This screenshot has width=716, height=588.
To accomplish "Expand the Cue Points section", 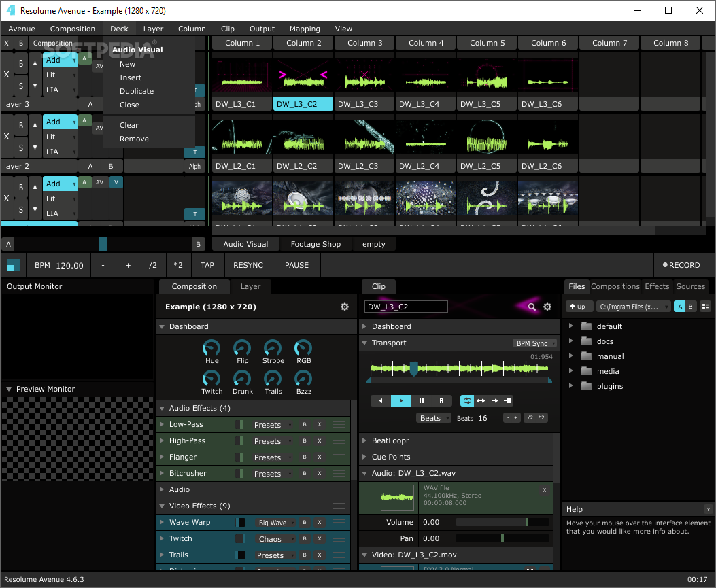I will tap(364, 457).
